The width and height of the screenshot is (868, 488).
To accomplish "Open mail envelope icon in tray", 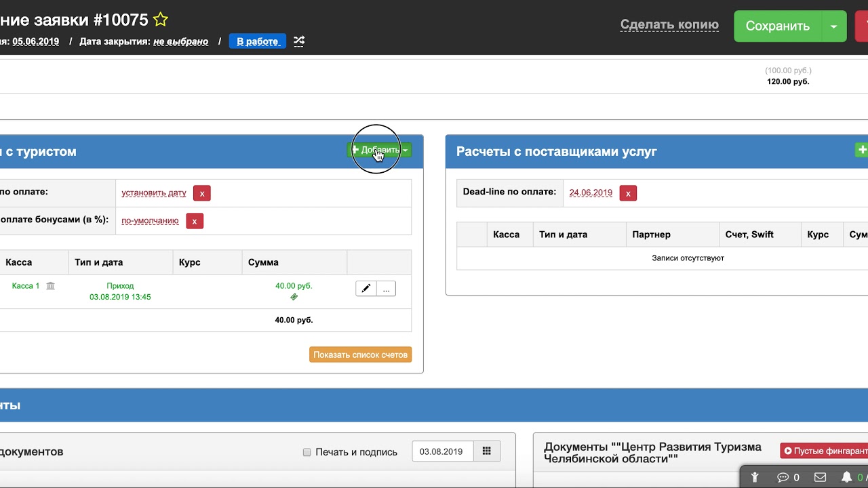I will [x=820, y=477].
